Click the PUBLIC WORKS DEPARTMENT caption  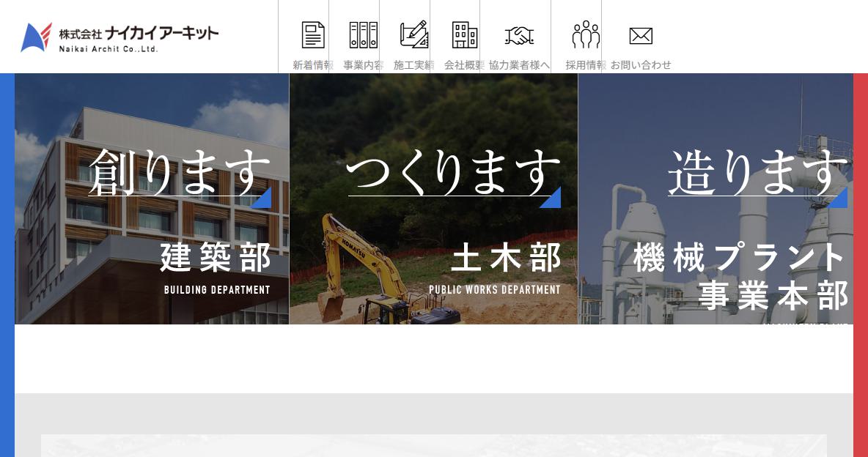pyautogui.click(x=495, y=290)
